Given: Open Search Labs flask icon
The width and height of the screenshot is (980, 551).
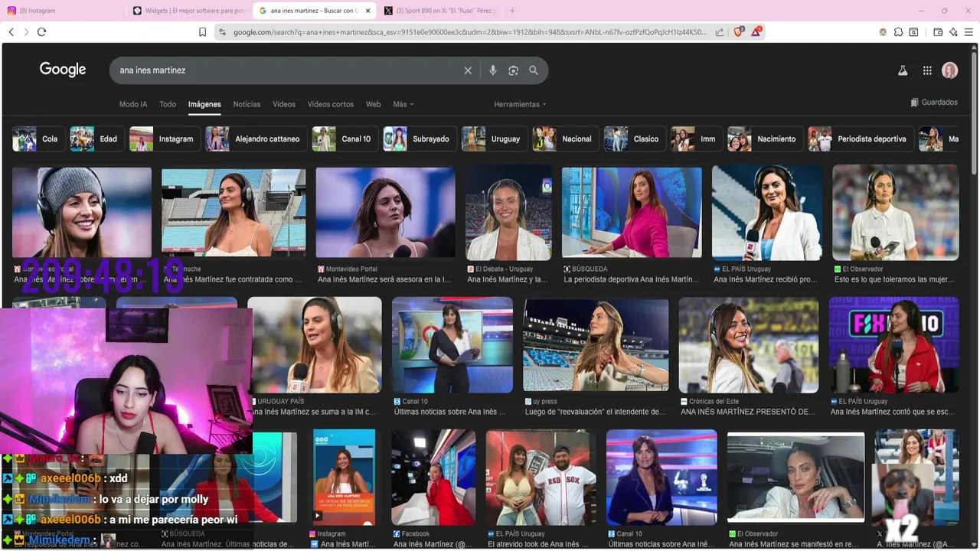Looking at the screenshot, I should click(903, 70).
